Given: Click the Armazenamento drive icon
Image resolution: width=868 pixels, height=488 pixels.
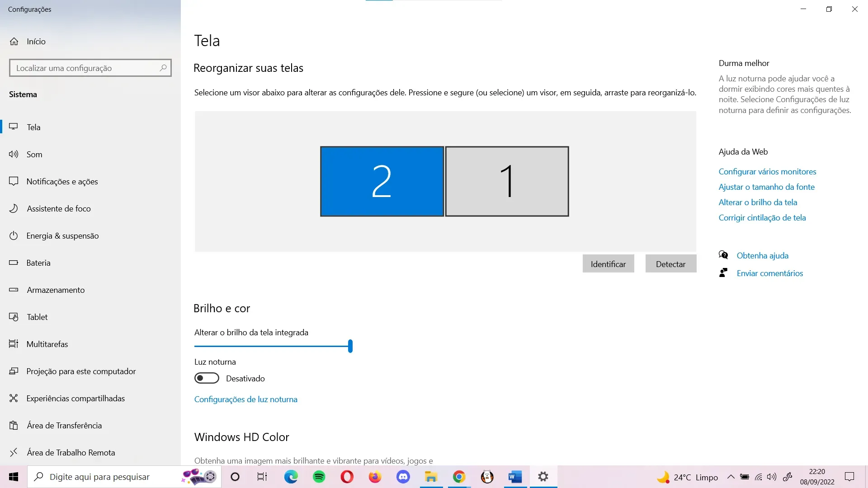Looking at the screenshot, I should click(14, 290).
